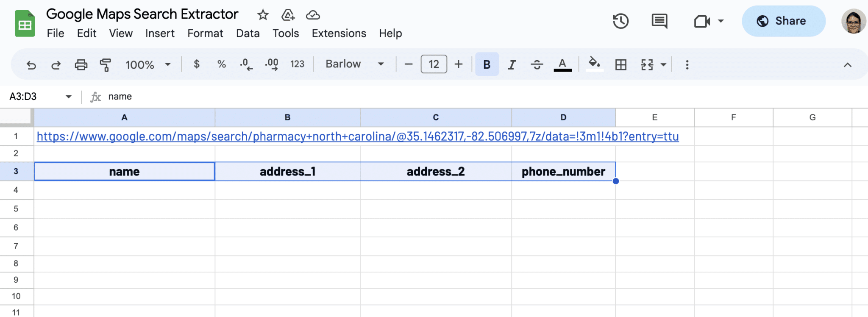Open version history clock icon

click(620, 21)
